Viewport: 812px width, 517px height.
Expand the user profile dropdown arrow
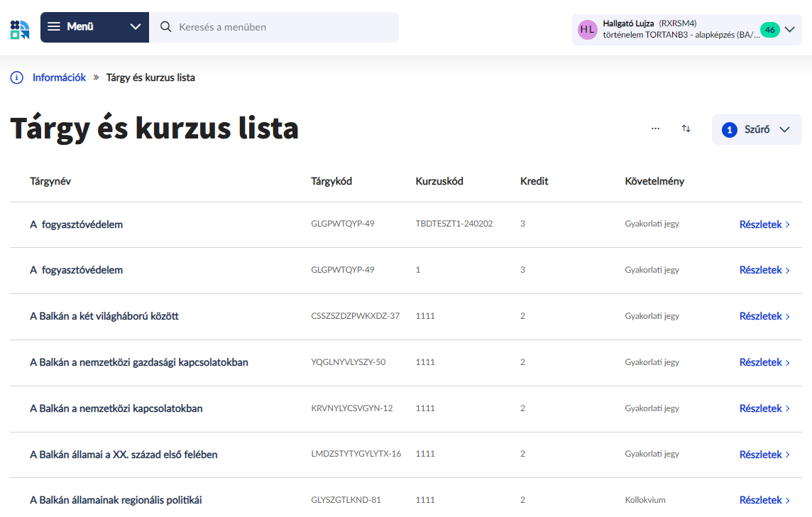[x=789, y=30]
